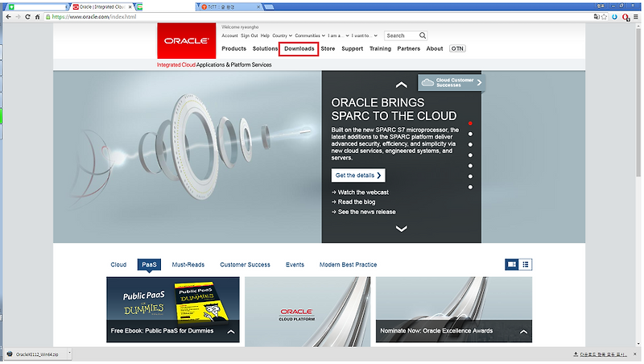Open the Support menu
The width and height of the screenshot is (644, 364).
click(352, 48)
